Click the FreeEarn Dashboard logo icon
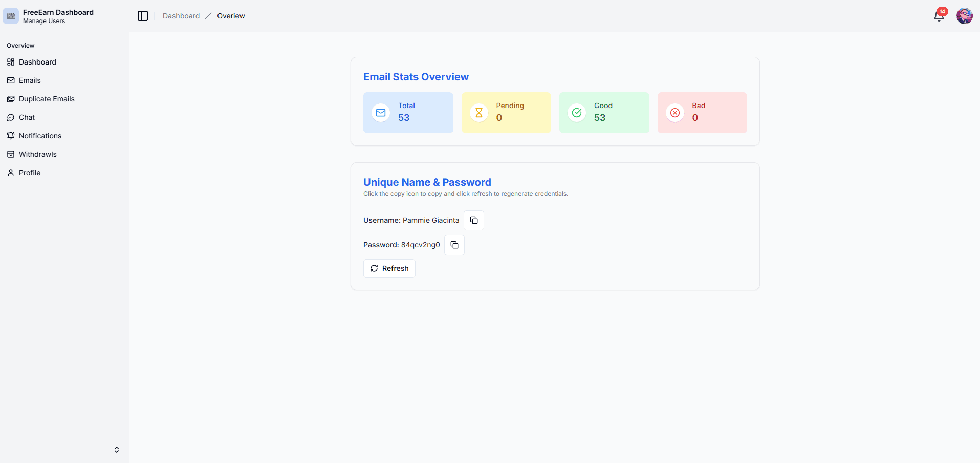The height and width of the screenshot is (463, 980). tap(11, 16)
